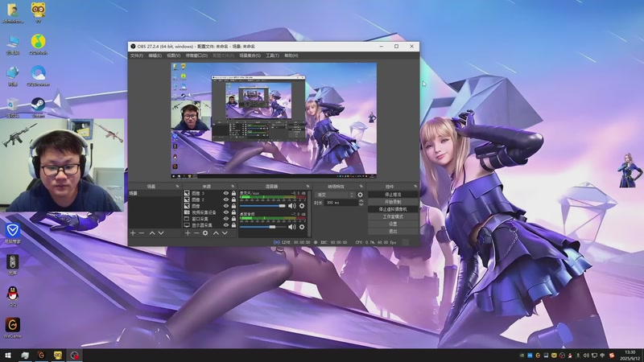Remove selected source with the minus icon
The width and height of the screenshot is (644, 362).
[196, 233]
